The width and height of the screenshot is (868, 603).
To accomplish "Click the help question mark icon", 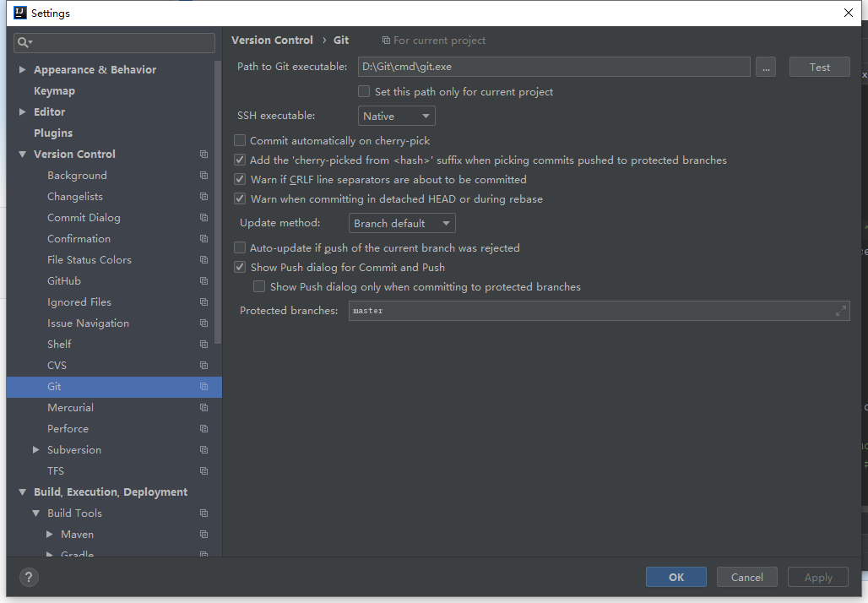I will point(28,577).
